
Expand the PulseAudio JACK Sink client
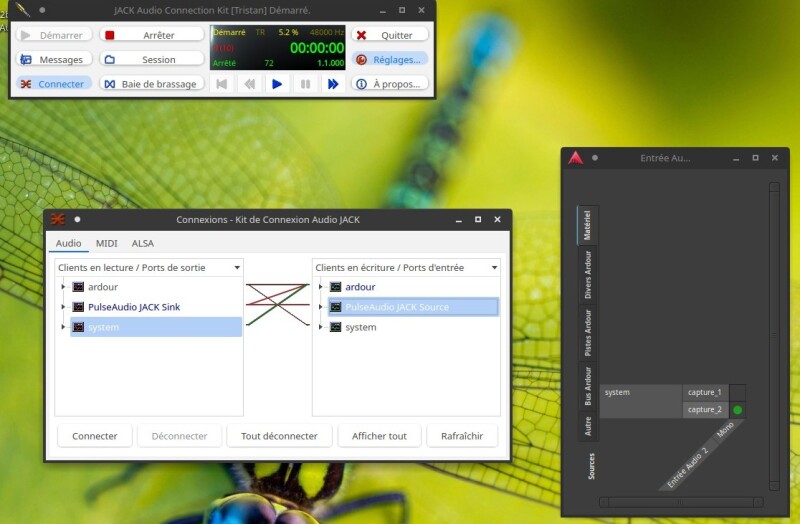pyautogui.click(x=63, y=307)
